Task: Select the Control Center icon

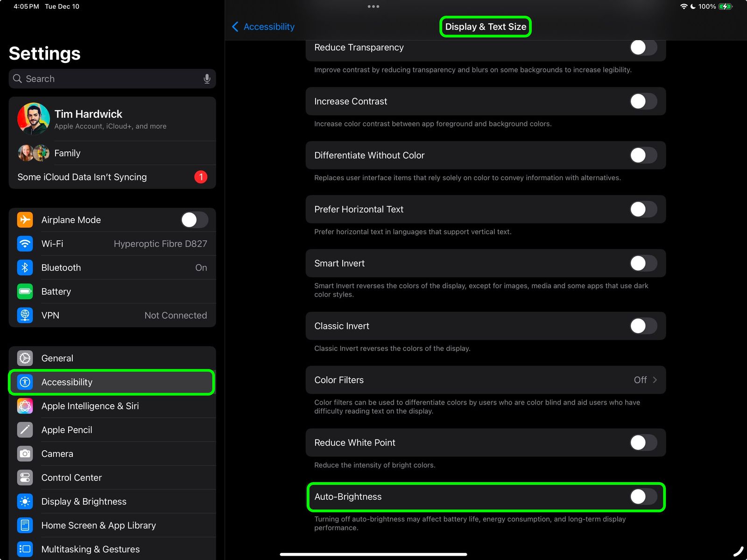Action: pyautogui.click(x=25, y=477)
